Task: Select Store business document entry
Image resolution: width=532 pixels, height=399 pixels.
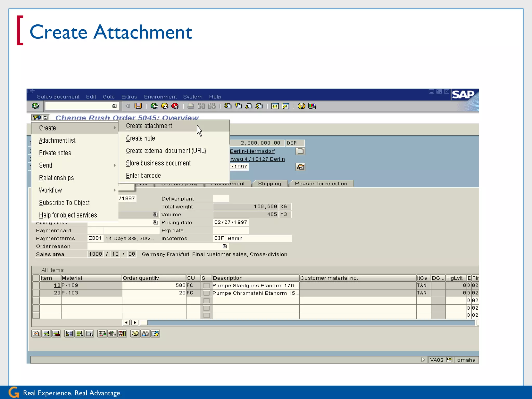Action: pos(174,163)
